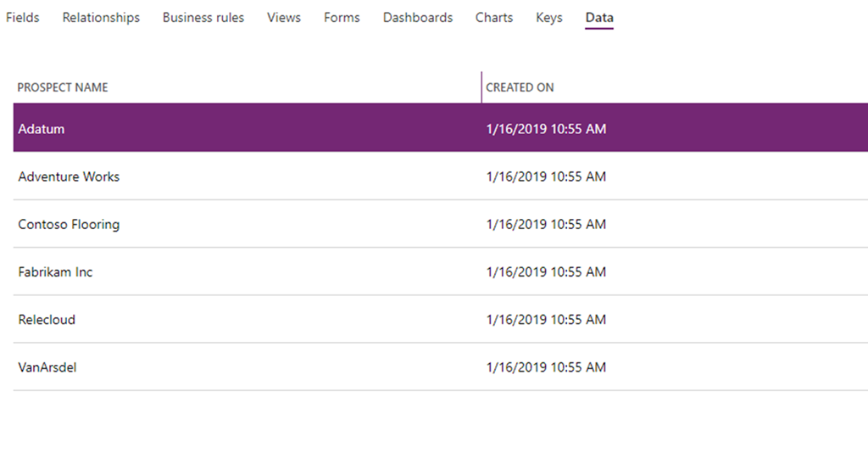The height and width of the screenshot is (470, 868).
Task: Select the Views tab
Action: click(x=284, y=17)
